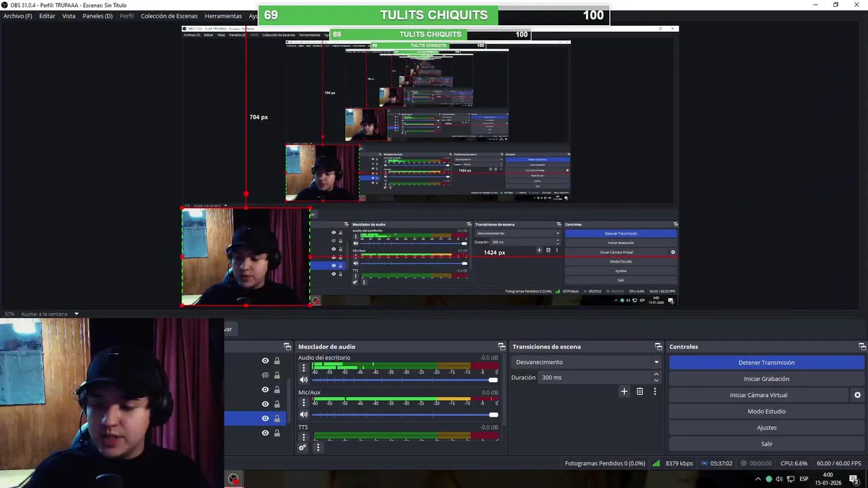Open preview zoom dropdown arrow

tap(77, 314)
